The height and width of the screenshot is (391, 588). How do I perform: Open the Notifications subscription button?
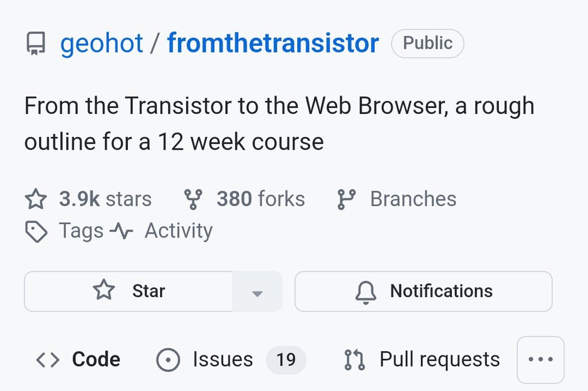(423, 292)
